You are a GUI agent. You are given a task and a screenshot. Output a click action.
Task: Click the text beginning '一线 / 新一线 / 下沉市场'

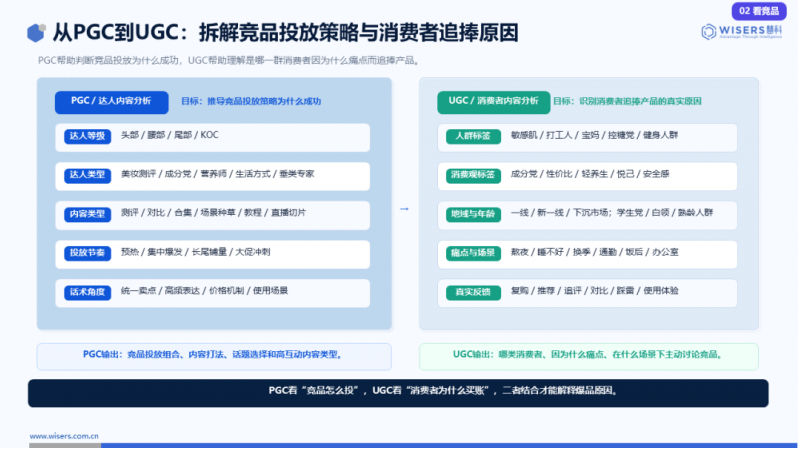(x=612, y=213)
